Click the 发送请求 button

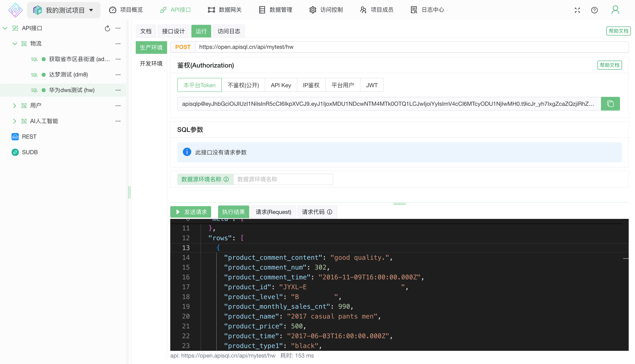[191, 212]
